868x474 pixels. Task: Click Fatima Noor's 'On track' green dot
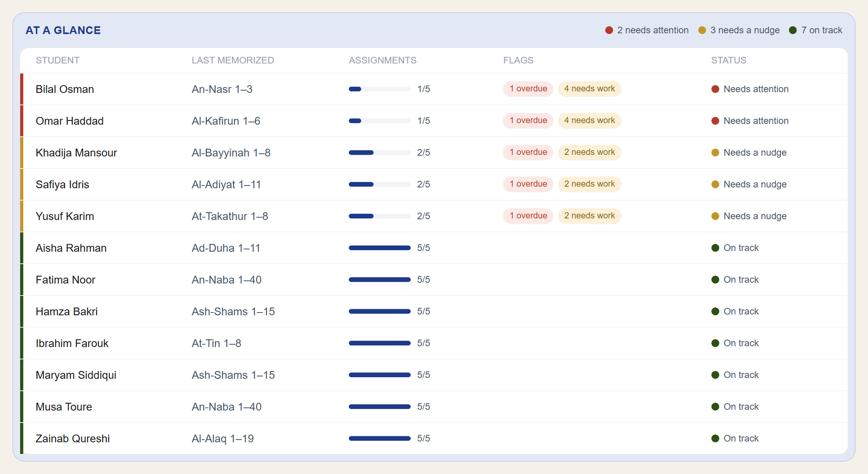tap(715, 280)
